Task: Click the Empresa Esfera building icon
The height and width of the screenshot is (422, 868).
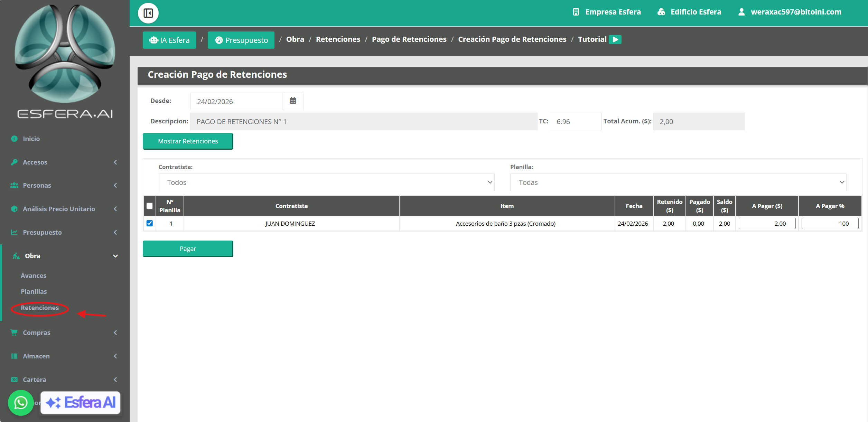Action: click(x=576, y=12)
